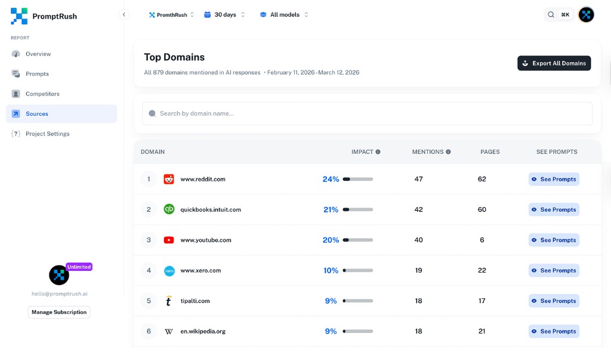Open search with the magnifier icon

coord(552,15)
